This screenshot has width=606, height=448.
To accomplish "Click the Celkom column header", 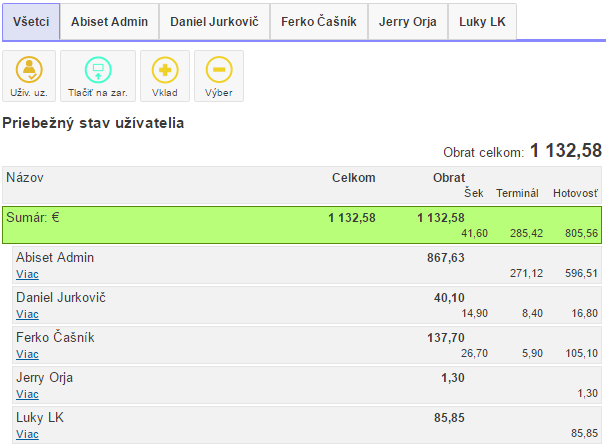I will coord(354,178).
